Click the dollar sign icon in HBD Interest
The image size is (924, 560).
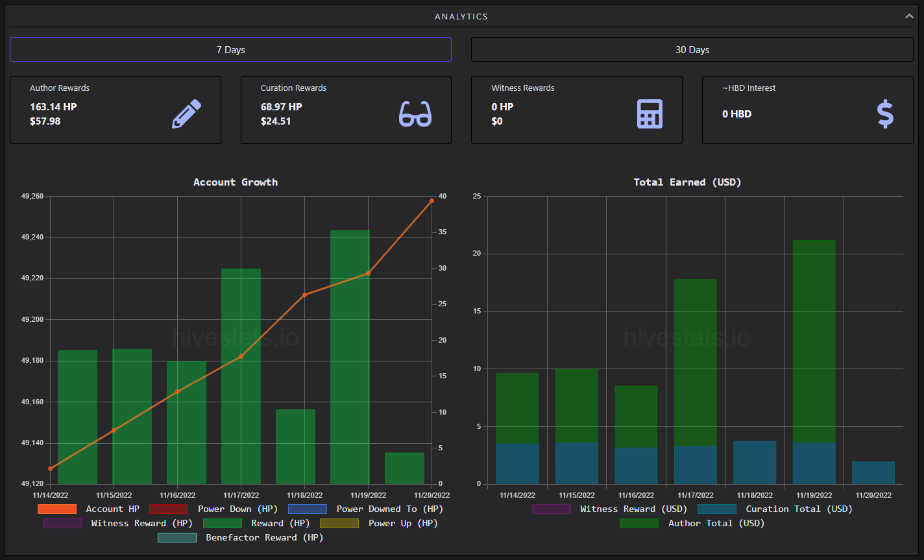(885, 114)
